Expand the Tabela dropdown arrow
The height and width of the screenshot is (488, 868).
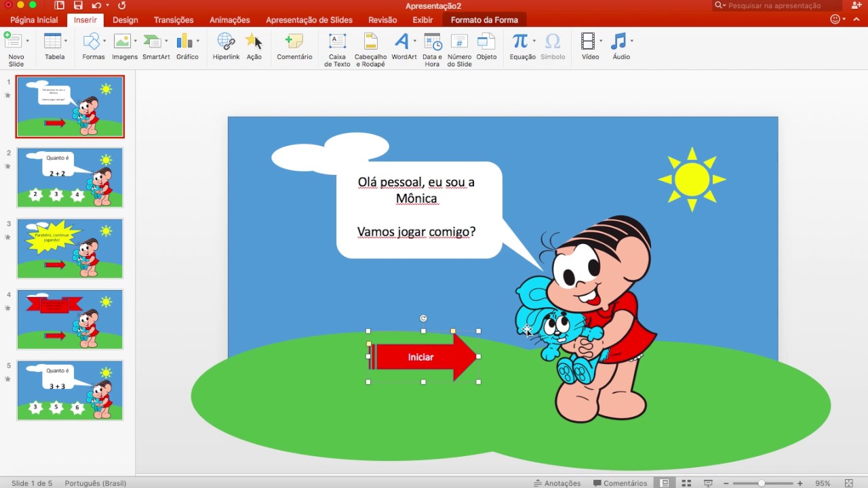pyautogui.click(x=66, y=41)
